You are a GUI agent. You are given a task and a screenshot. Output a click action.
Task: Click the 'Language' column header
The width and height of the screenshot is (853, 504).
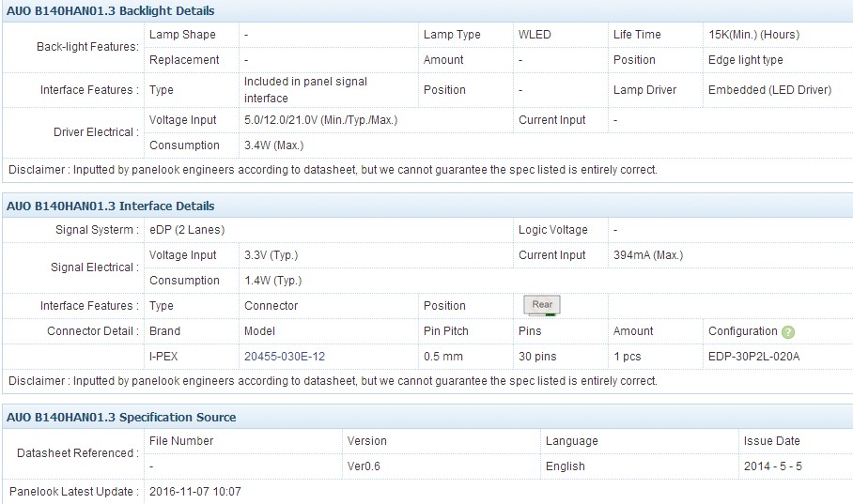click(x=572, y=441)
